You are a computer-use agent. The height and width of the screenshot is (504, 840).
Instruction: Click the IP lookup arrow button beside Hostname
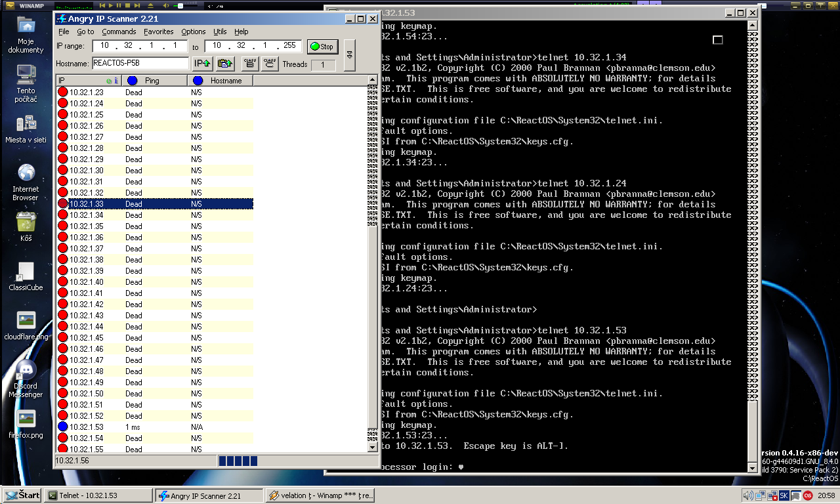coord(202,64)
